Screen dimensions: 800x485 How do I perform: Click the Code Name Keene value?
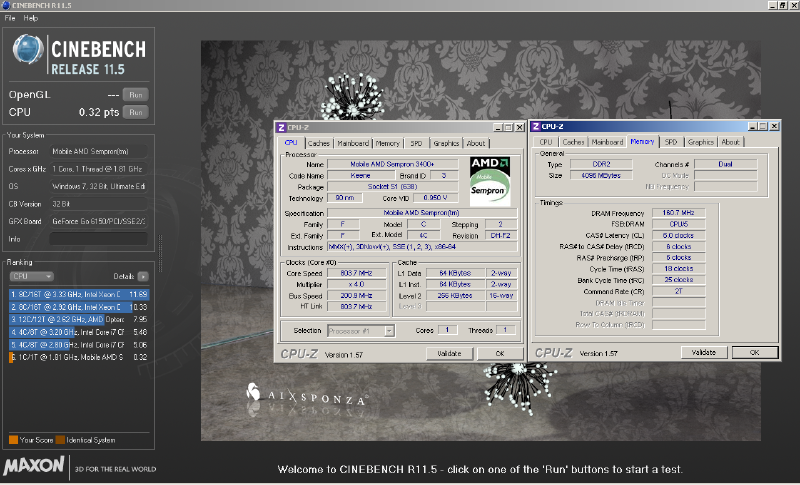[360, 175]
